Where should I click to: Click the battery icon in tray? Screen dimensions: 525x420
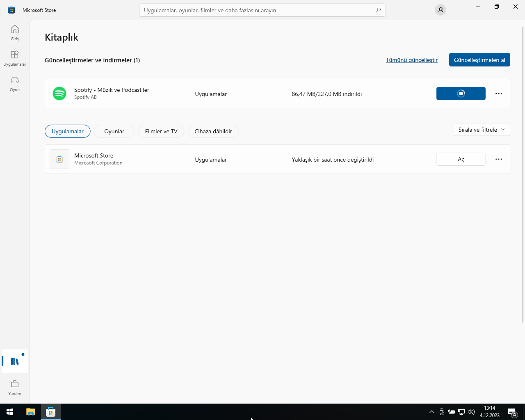452,412
